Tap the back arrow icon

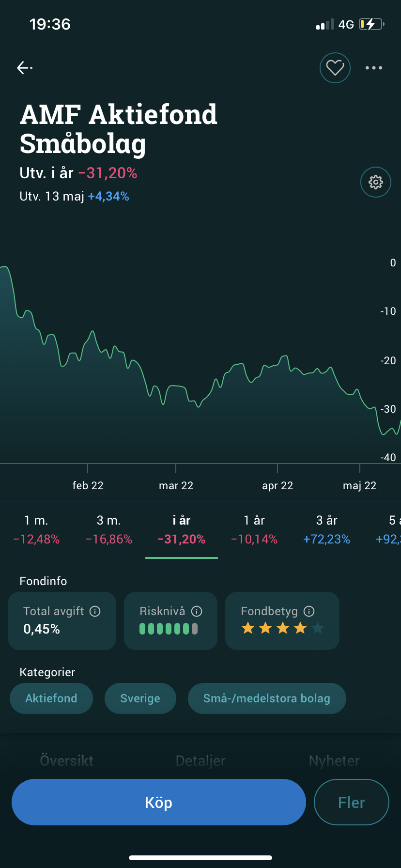(x=24, y=68)
